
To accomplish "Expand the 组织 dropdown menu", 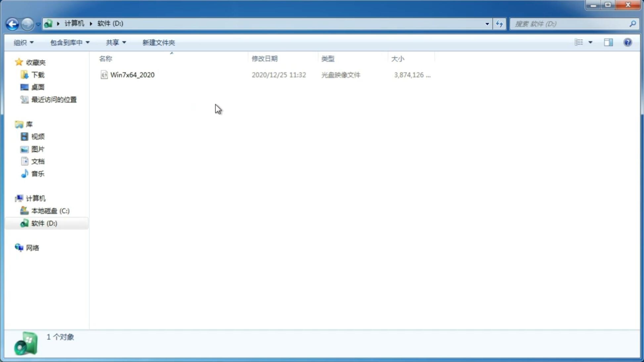I will (23, 42).
